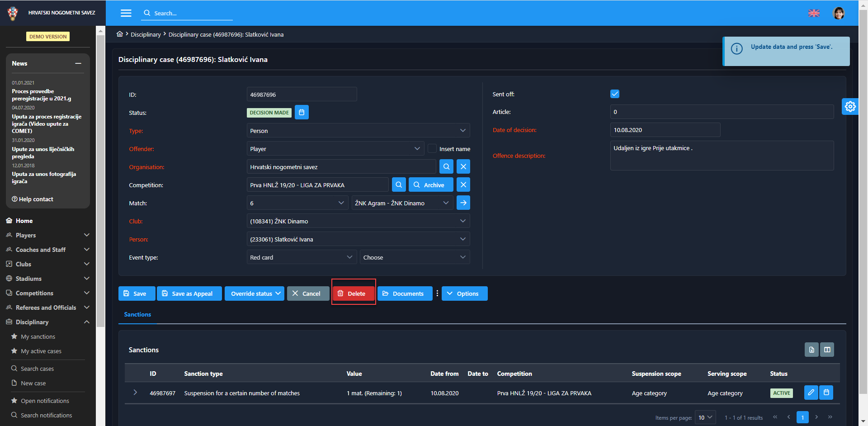This screenshot has width=868, height=426.
Task: Click the red Delete button
Action: (354, 293)
